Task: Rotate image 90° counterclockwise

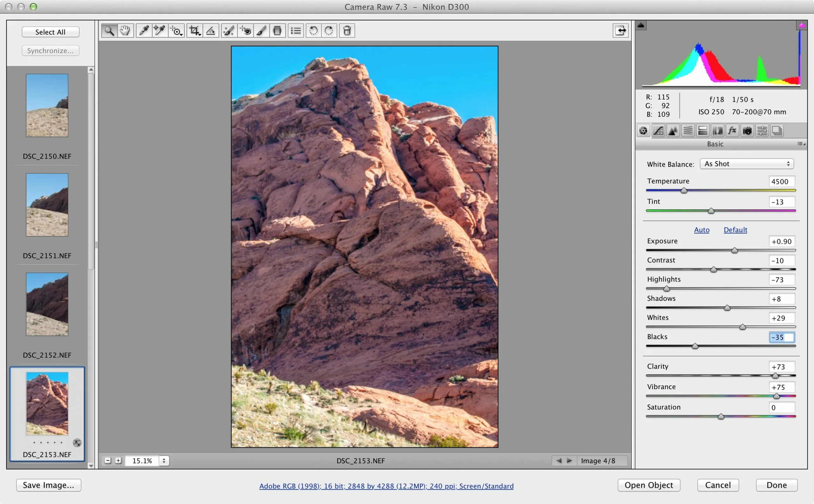Action: (x=313, y=31)
